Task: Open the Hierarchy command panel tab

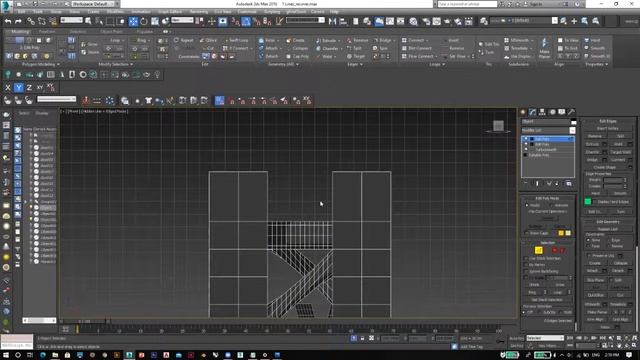Action: click(x=542, y=112)
